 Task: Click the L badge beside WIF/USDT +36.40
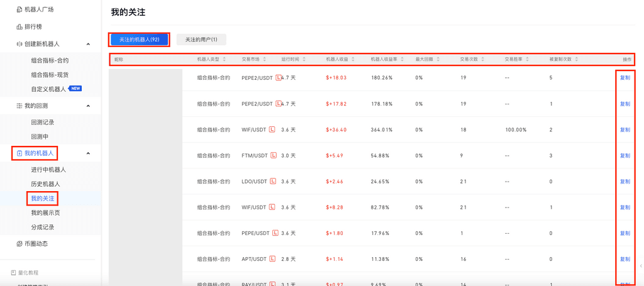pyautogui.click(x=272, y=129)
